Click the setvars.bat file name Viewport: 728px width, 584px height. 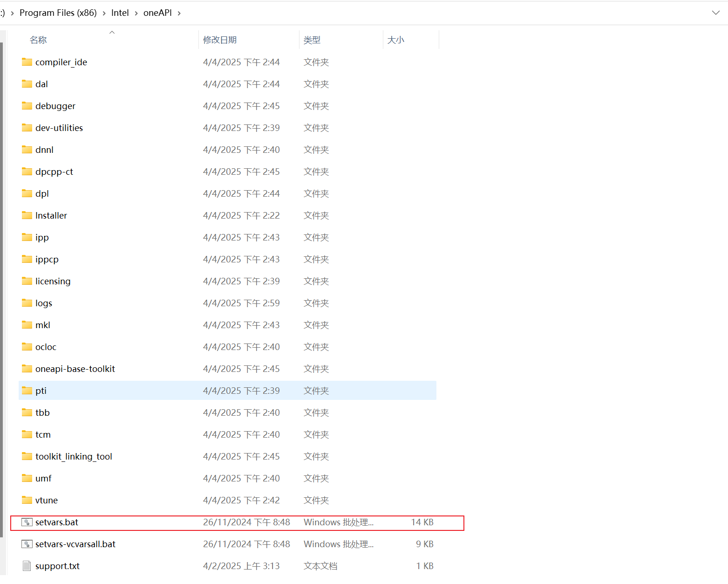57,522
